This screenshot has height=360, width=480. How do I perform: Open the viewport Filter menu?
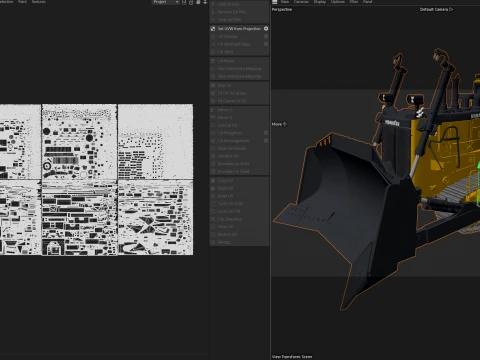[354, 2]
